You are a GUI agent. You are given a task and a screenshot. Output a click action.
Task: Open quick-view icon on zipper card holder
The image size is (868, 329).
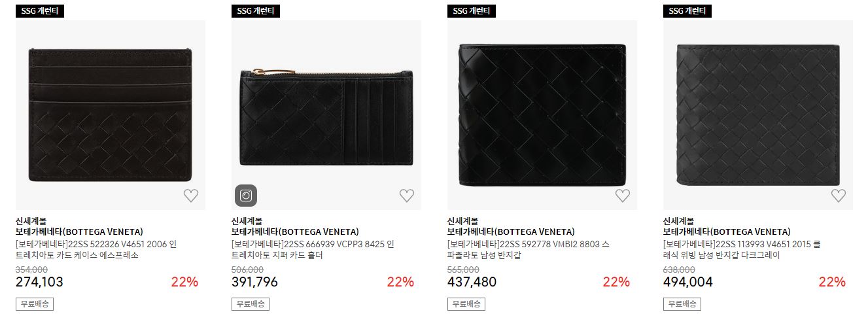pos(246,195)
